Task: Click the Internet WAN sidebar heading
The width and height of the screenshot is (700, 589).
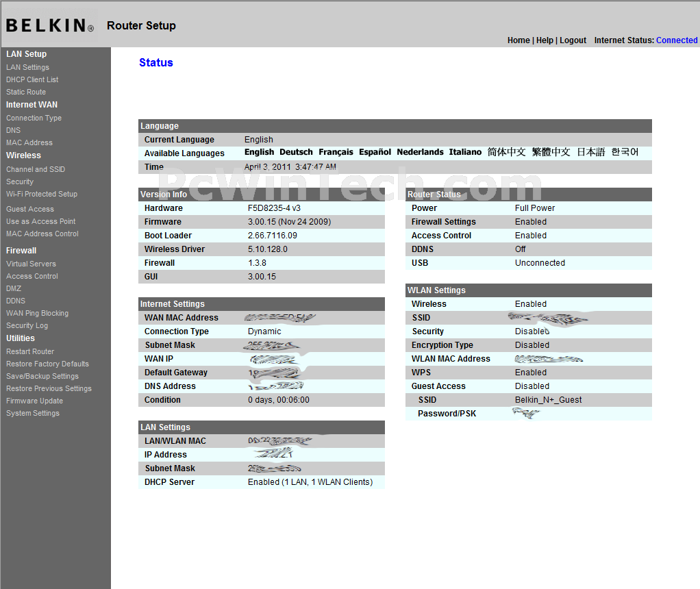Action: (x=32, y=105)
